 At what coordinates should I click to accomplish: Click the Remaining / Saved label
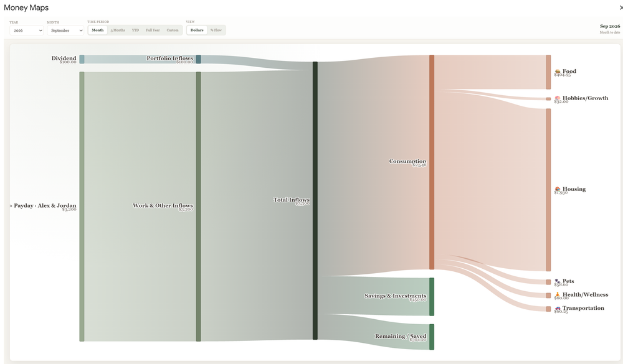click(401, 336)
